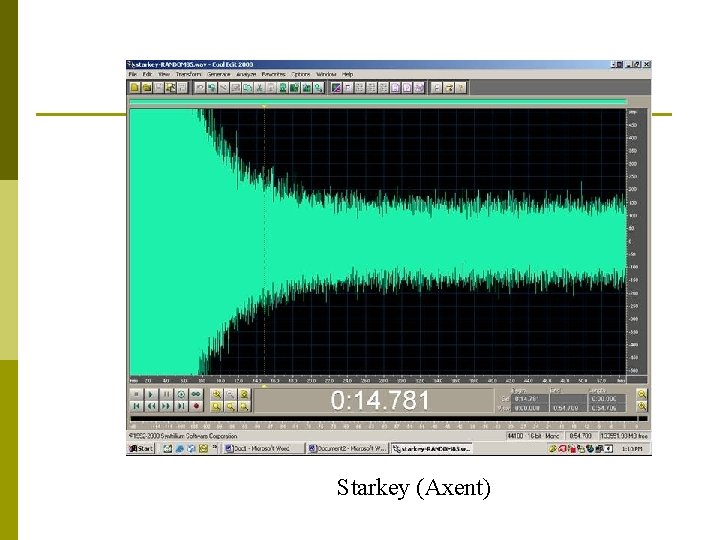Click the lower vertical zoom magnifier icon
720x540 pixels.
(641, 406)
